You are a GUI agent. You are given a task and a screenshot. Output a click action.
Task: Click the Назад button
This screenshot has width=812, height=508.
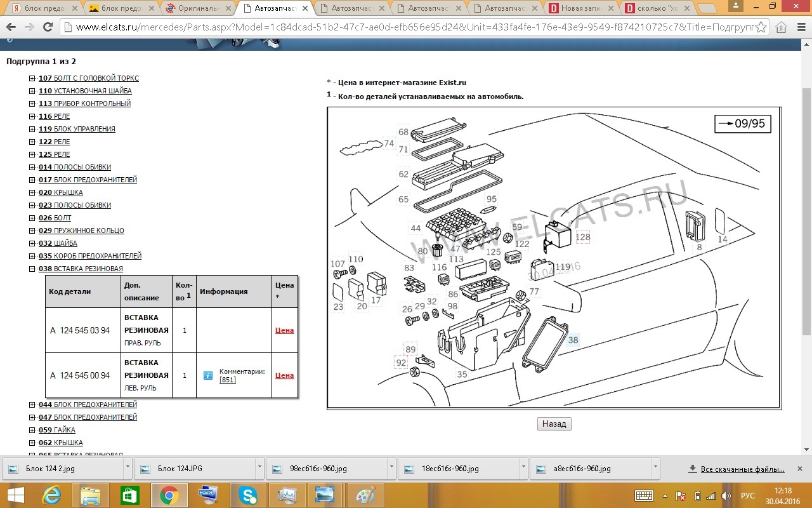point(554,424)
